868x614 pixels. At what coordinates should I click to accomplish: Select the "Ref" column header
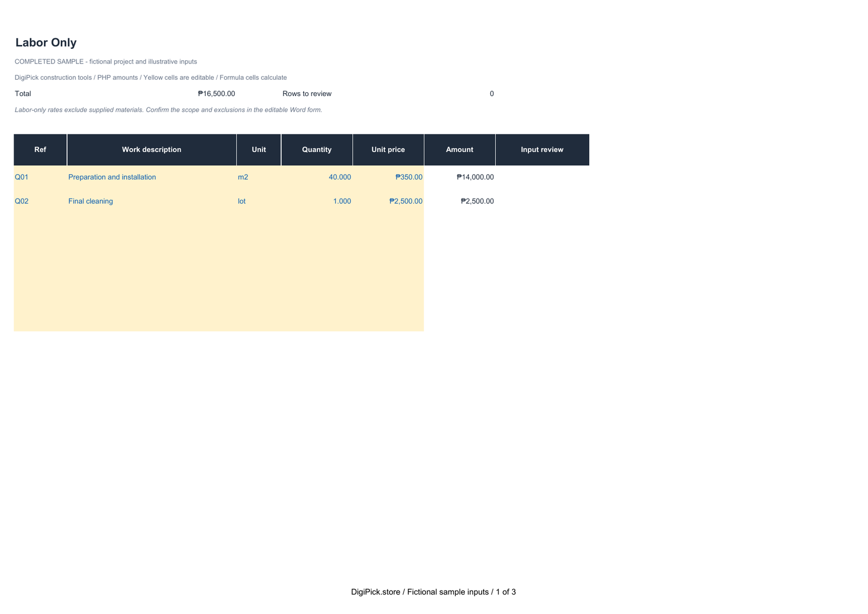click(40, 150)
